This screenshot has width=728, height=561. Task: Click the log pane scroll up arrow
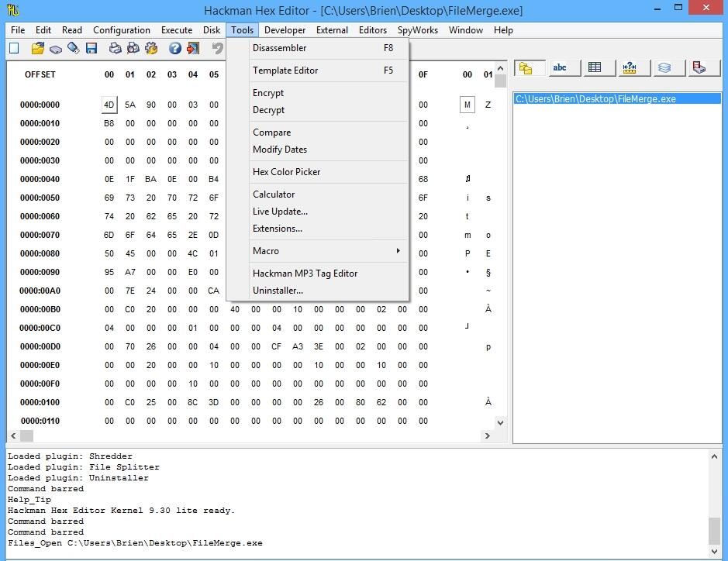click(x=714, y=456)
